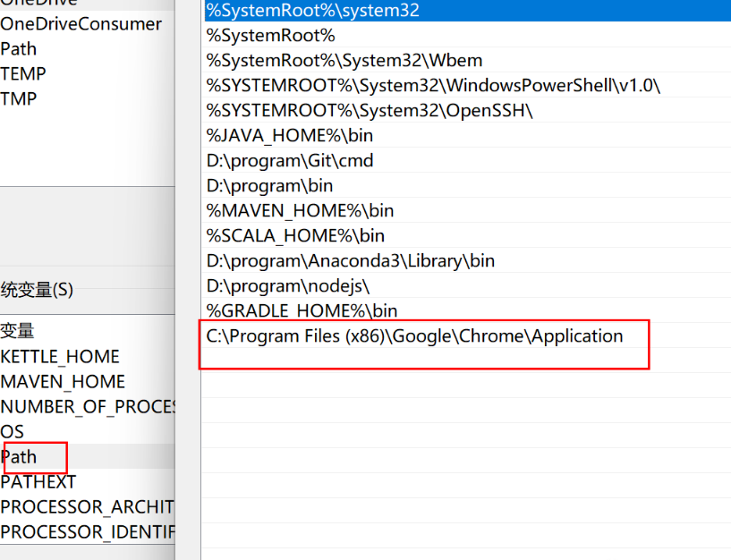Select NUMBER_OF_PROCESSORS system variable
The height and width of the screenshot is (560, 731).
point(87,407)
